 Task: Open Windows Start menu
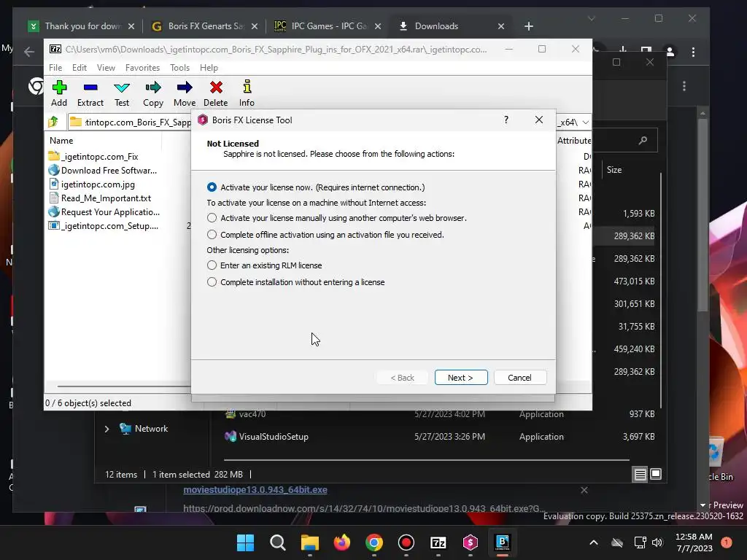click(245, 542)
